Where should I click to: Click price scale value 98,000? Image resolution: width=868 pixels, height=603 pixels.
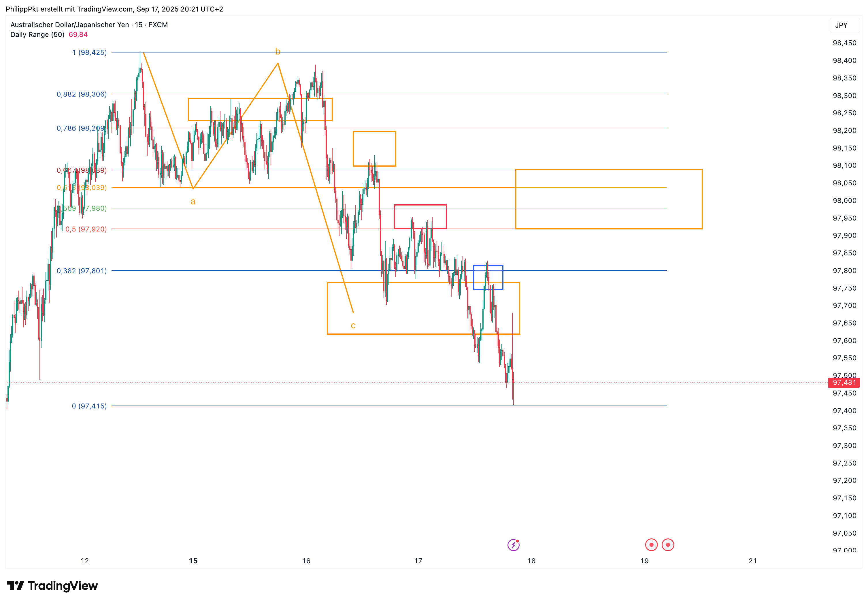click(x=845, y=201)
